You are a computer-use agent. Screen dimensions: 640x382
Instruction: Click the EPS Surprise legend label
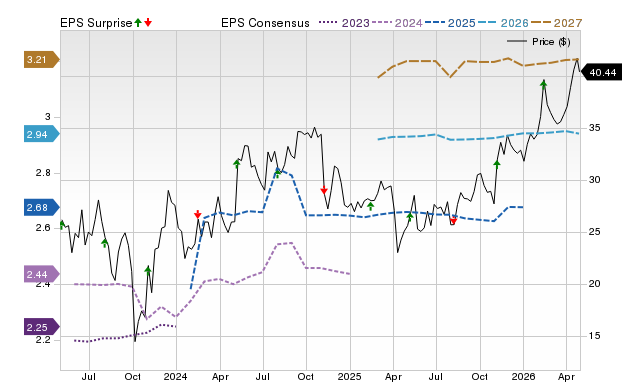tap(96, 23)
